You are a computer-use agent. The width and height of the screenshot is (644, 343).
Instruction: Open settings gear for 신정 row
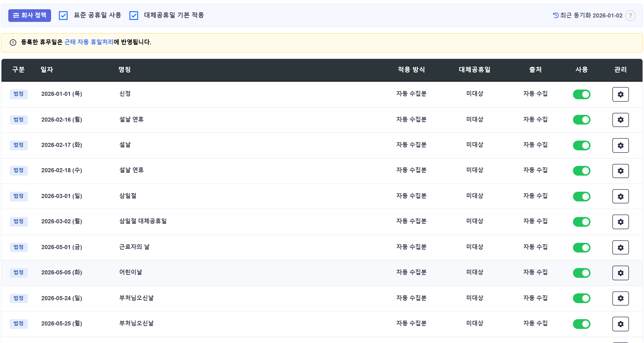[x=620, y=94]
